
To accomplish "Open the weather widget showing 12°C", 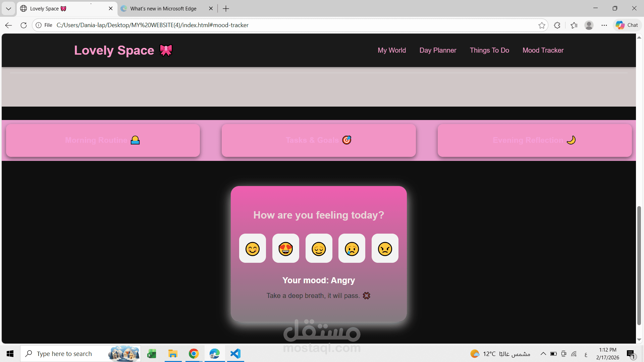I will tap(500, 354).
